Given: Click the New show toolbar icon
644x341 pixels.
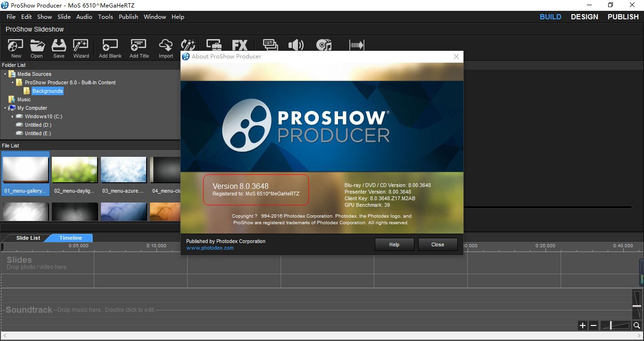Looking at the screenshot, I should click(16, 49).
